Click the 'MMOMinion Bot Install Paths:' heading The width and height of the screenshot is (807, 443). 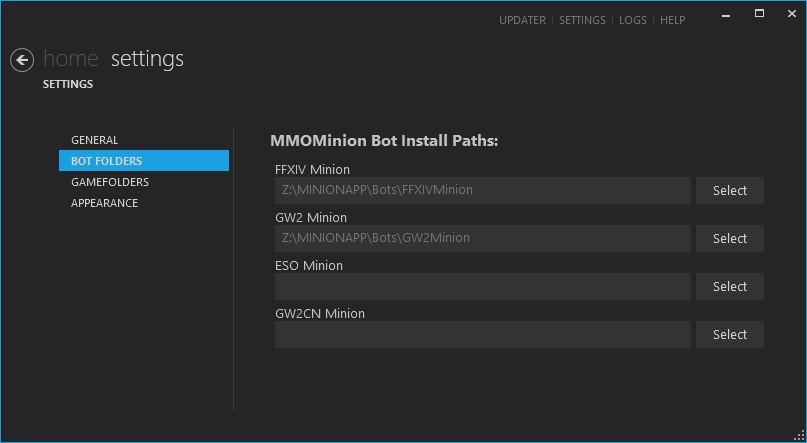[384, 141]
